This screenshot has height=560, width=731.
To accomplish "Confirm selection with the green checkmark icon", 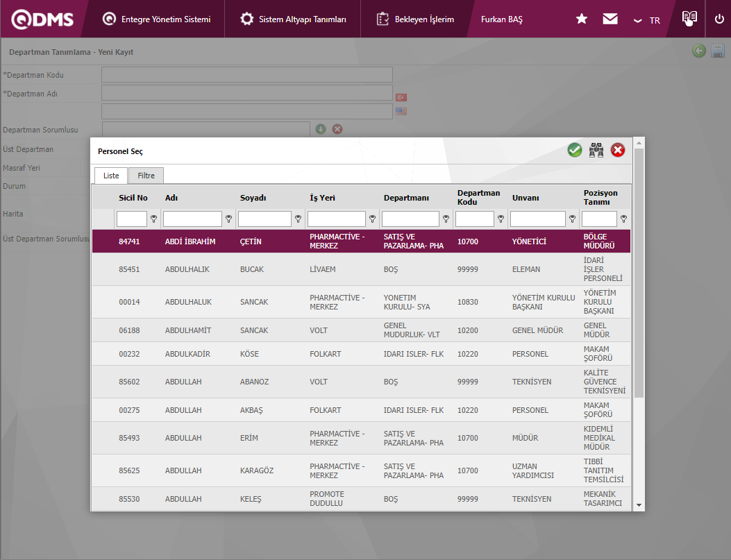I will (575, 150).
